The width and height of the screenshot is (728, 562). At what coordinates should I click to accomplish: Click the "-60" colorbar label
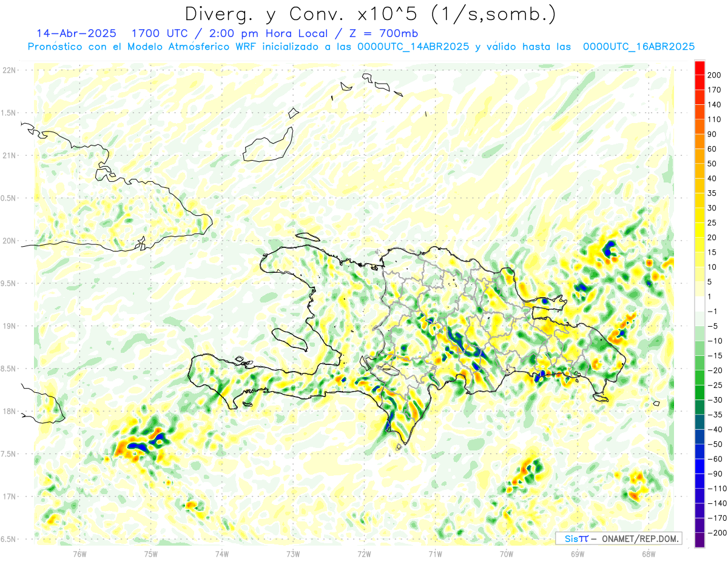coord(715,459)
